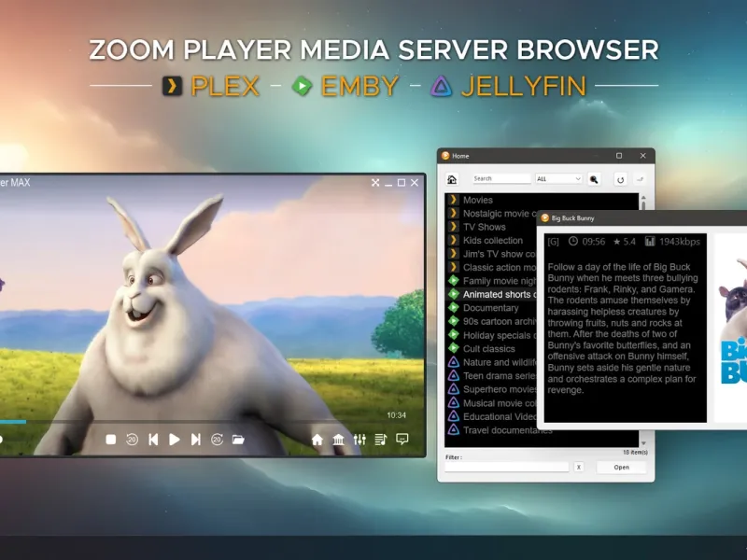Open the media library building icon
747x560 pixels.
(338, 440)
